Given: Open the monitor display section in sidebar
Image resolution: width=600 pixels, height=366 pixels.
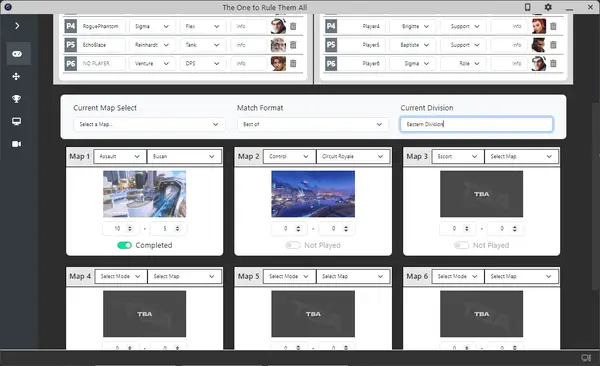Looking at the screenshot, I should click(16, 121).
